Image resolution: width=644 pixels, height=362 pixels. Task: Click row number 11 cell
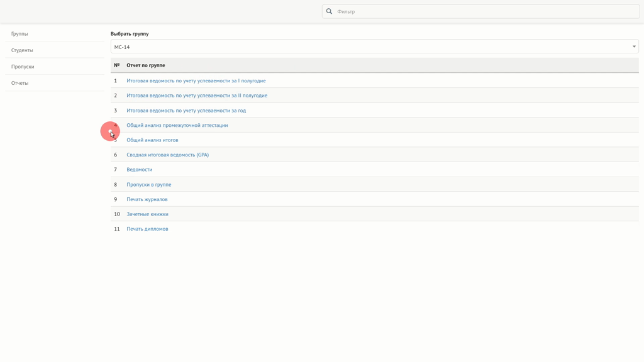click(x=117, y=229)
